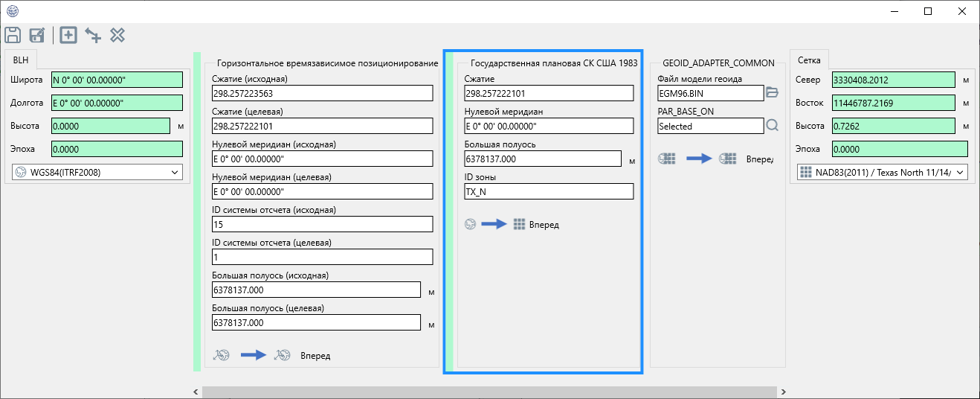The image size is (980, 399).
Task: Click Вперед label in the horizontal positioning panel
Action: pos(315,356)
